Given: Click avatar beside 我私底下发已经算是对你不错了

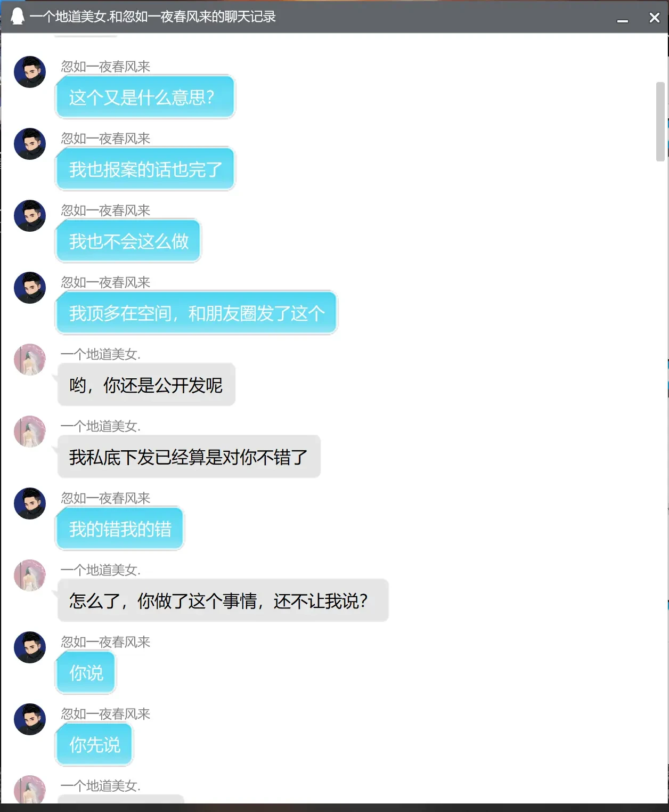Looking at the screenshot, I should click(x=30, y=432).
